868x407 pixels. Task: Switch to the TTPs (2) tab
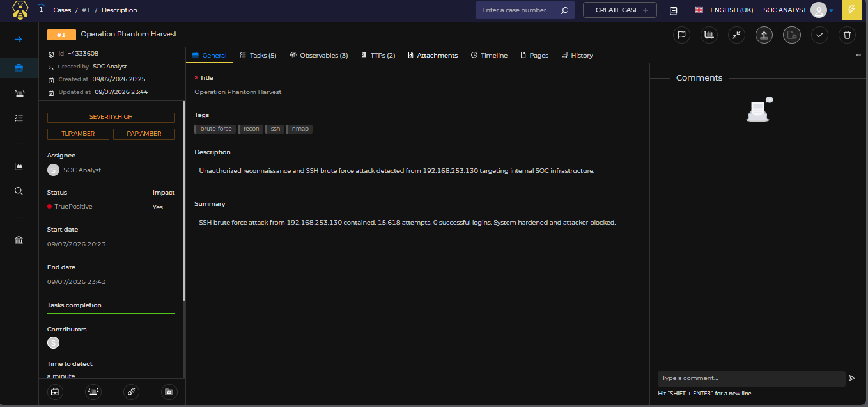click(x=378, y=56)
